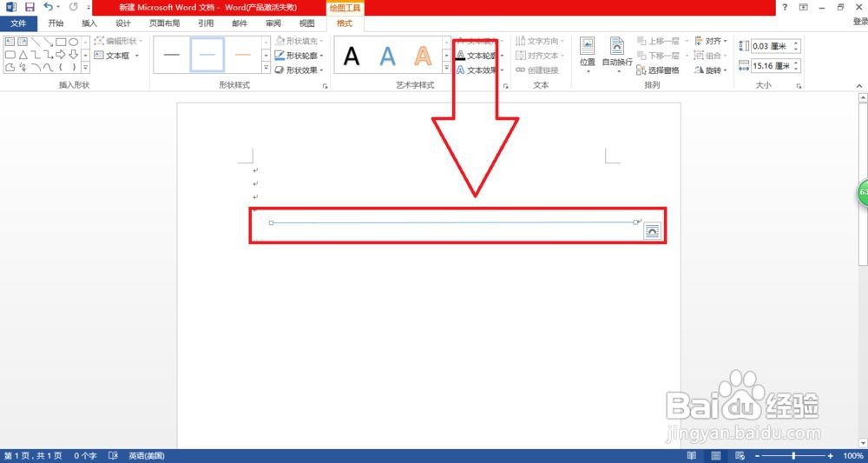868x463 pixels.
Task: Open Ribbon Display Options button
Action: 803,7
